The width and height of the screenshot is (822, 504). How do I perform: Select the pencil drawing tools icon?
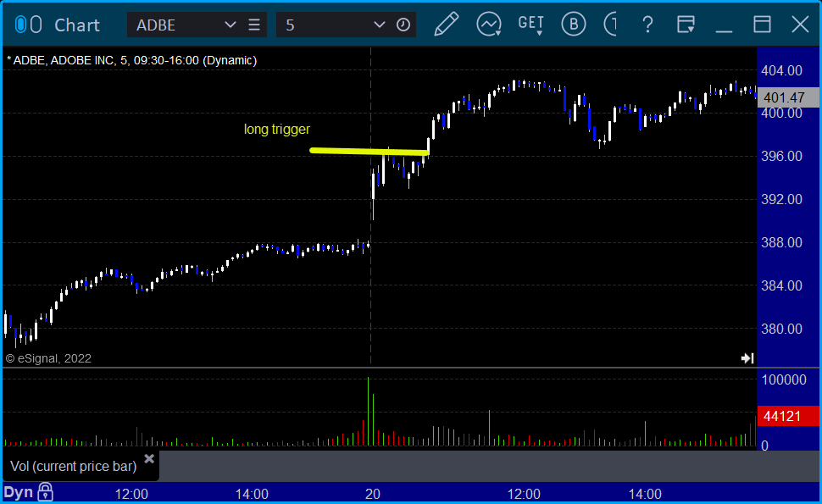tap(446, 25)
